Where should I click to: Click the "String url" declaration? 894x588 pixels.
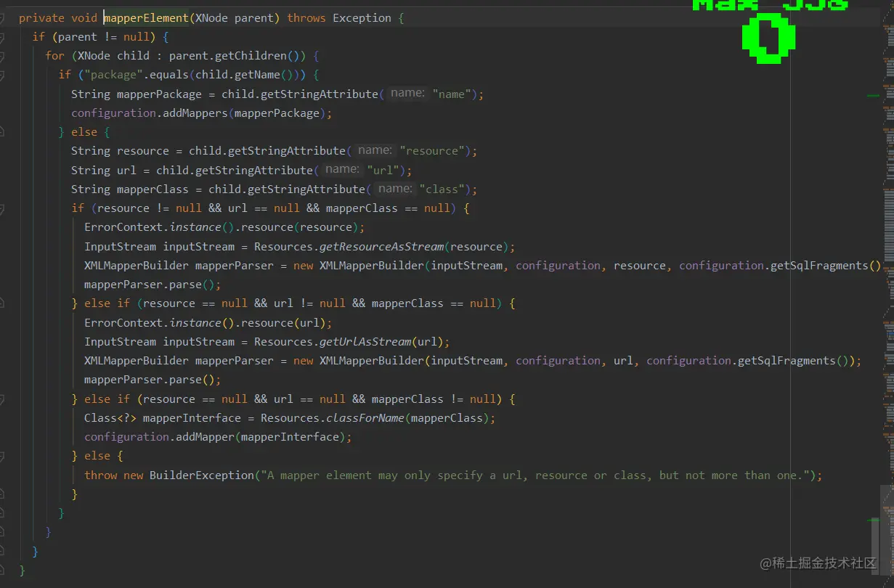pyautogui.click(x=104, y=170)
